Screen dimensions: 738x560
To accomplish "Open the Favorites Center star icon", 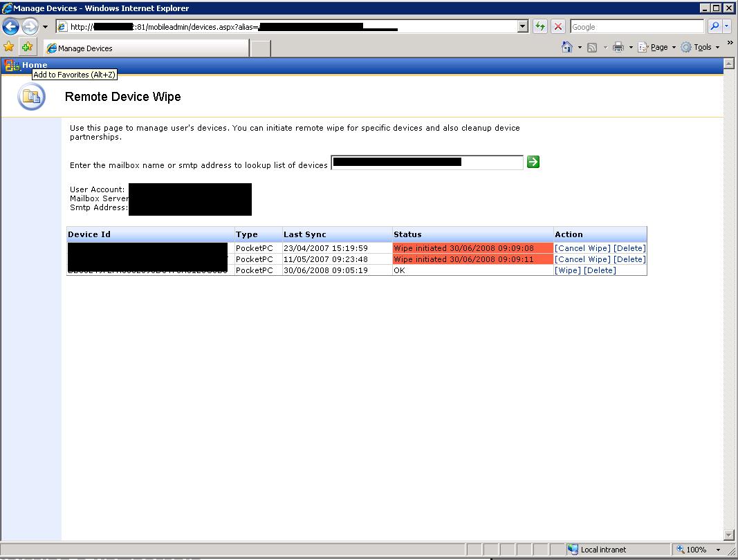I will [x=8, y=46].
